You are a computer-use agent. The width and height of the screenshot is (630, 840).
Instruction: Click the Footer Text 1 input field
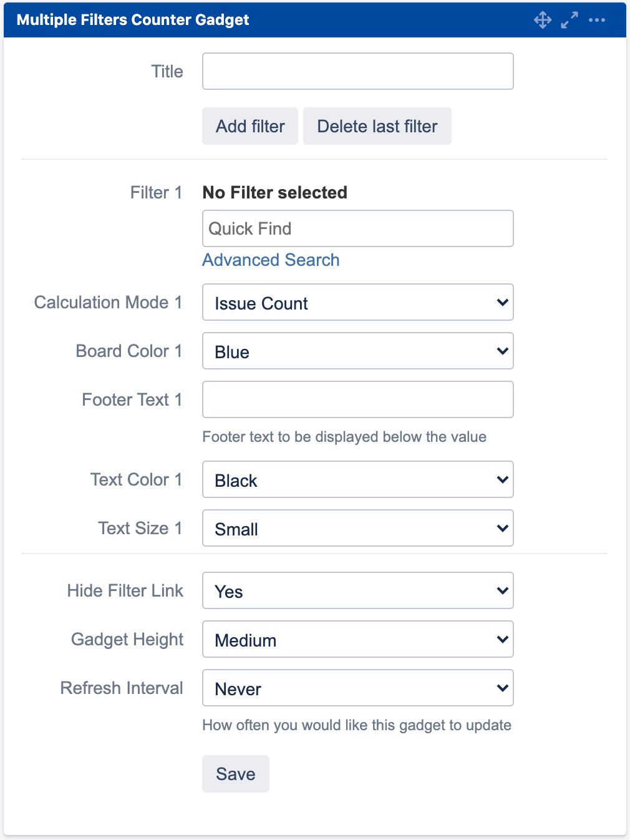pos(358,400)
